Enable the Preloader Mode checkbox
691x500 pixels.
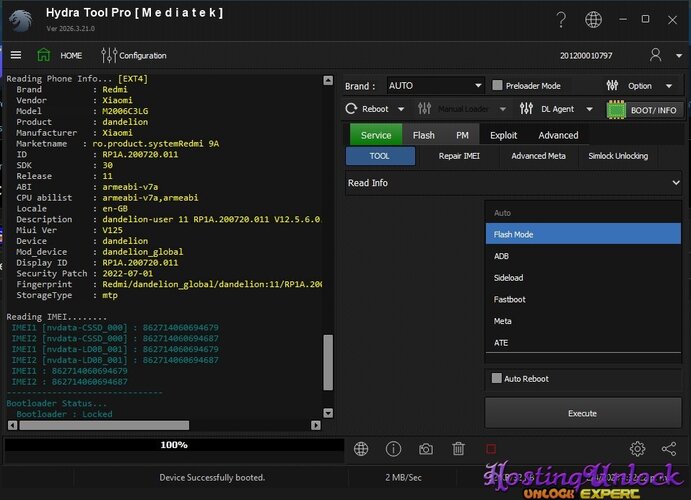[x=497, y=86]
